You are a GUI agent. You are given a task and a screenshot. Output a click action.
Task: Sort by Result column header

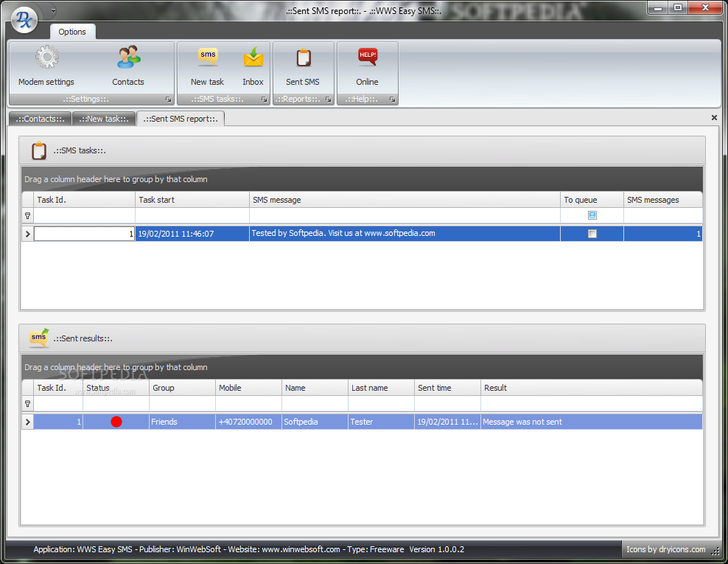[592, 388]
